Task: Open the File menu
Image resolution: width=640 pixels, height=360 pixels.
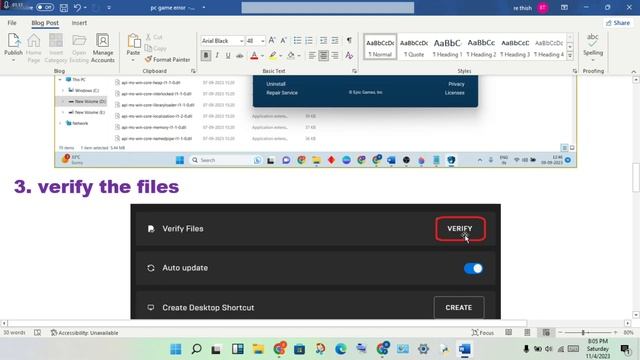Action: pos(12,23)
